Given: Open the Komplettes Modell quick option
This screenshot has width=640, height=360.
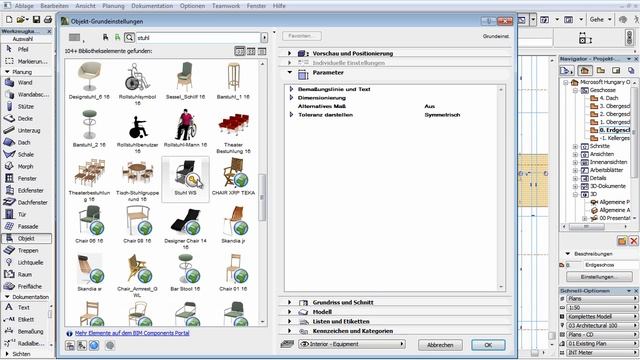Looking at the screenshot, I should point(601,317).
